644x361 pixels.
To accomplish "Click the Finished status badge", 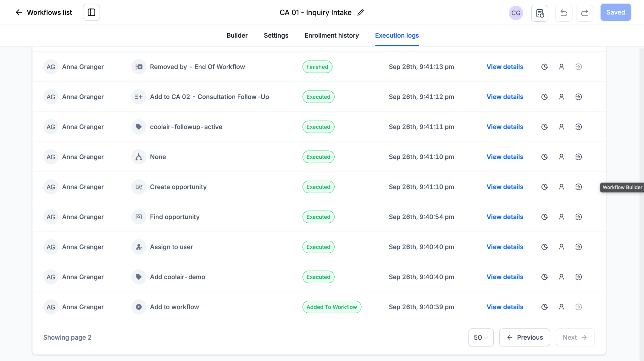I will click(317, 67).
